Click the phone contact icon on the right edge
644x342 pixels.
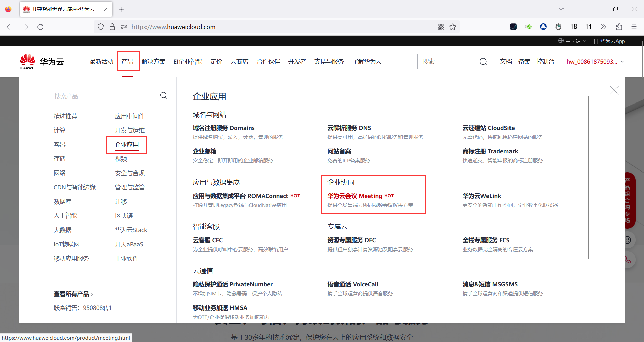[x=628, y=260]
